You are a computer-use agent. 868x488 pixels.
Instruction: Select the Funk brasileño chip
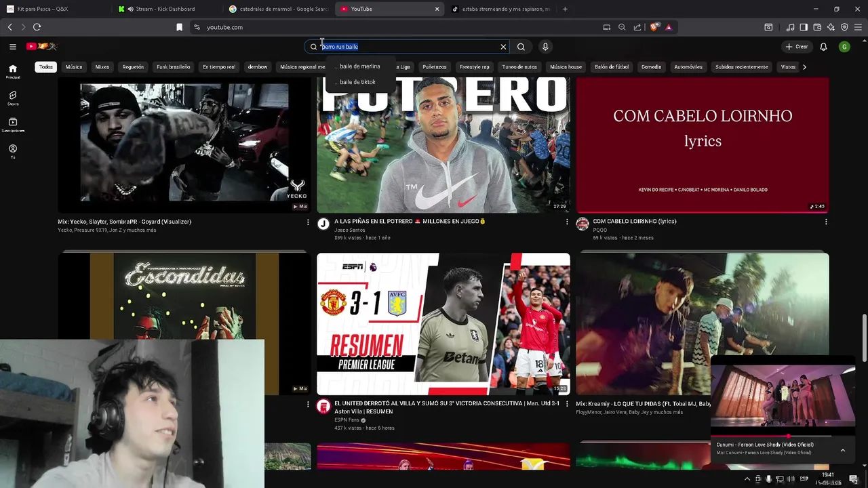174,67
